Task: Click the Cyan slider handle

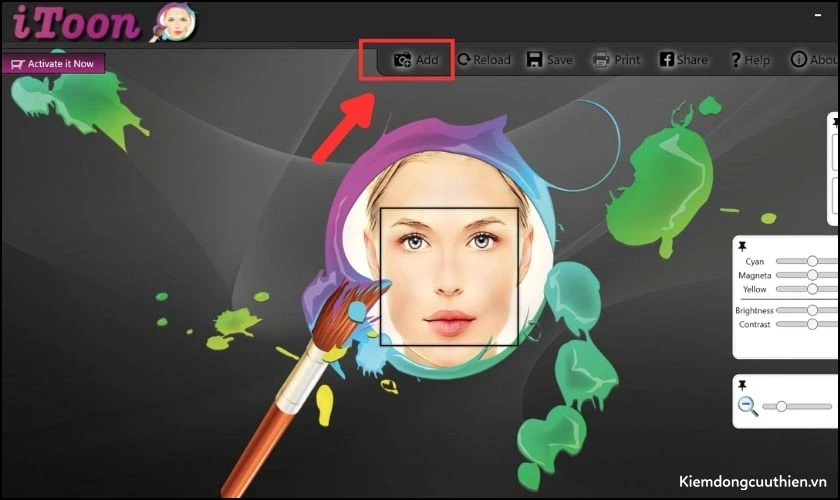Action: coord(812,261)
